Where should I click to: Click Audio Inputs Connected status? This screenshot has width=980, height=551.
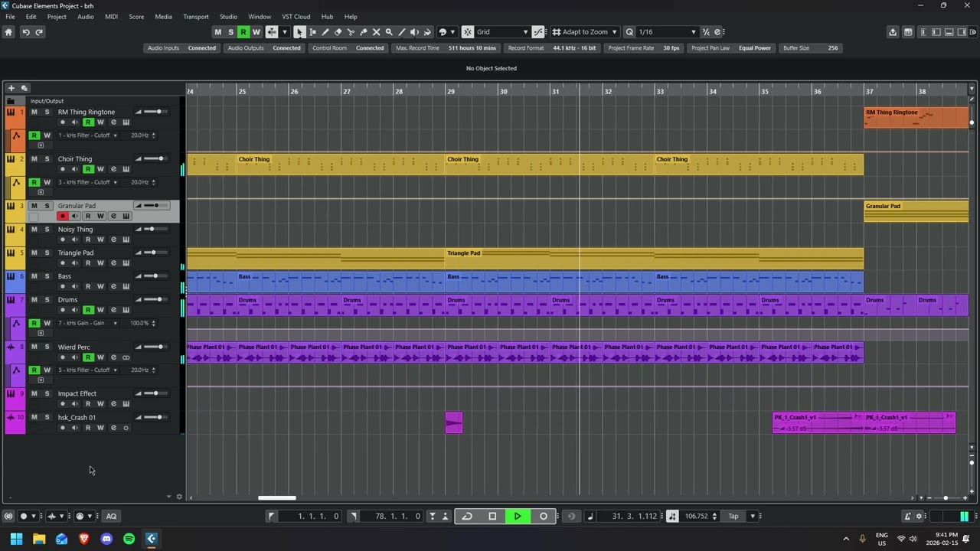(x=182, y=48)
